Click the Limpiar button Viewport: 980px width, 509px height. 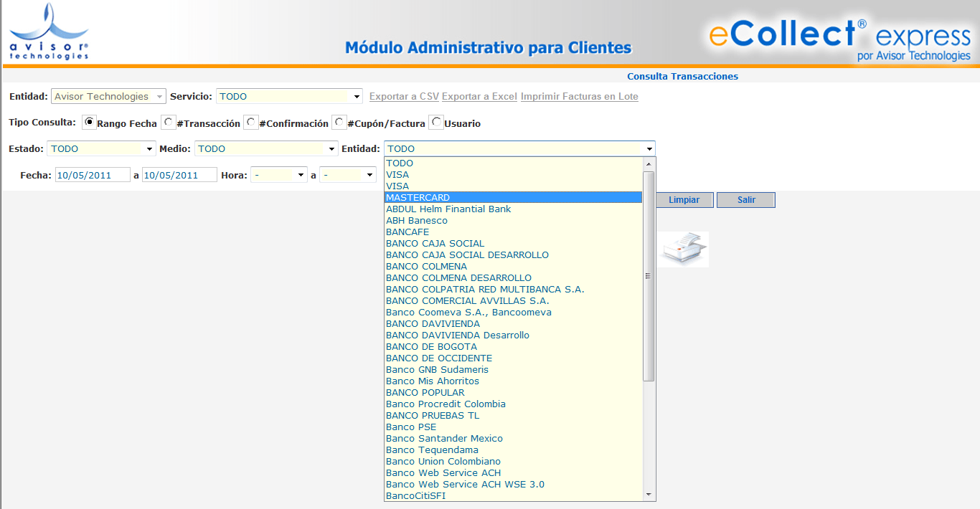(x=684, y=200)
